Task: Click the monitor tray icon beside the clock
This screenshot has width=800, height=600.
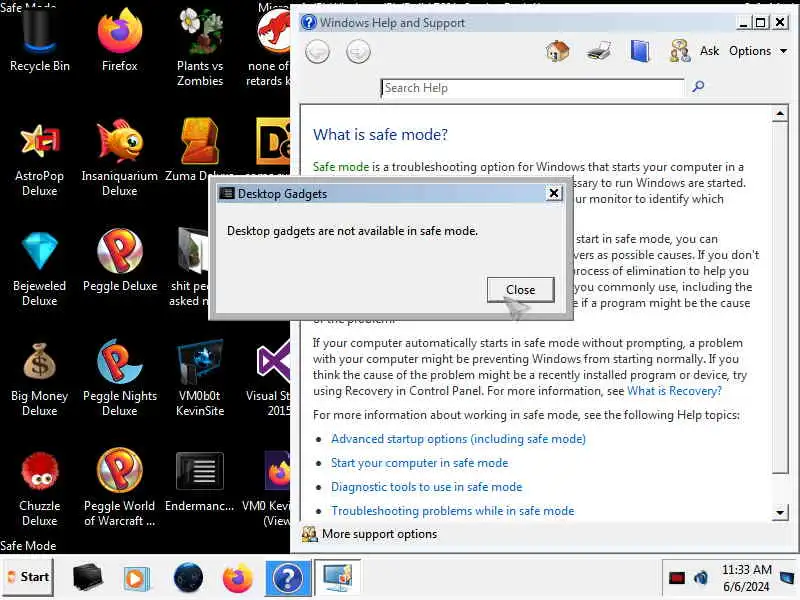Action: [788, 578]
